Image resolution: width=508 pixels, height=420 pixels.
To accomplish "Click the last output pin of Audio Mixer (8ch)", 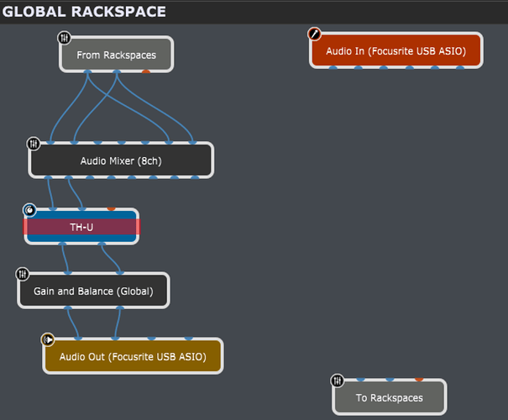I will point(195,177).
